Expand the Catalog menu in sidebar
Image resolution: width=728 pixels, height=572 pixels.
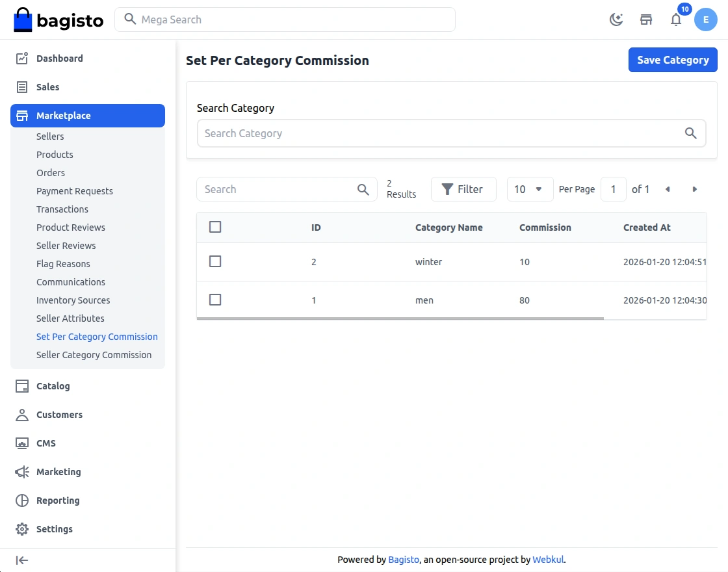pos(53,386)
